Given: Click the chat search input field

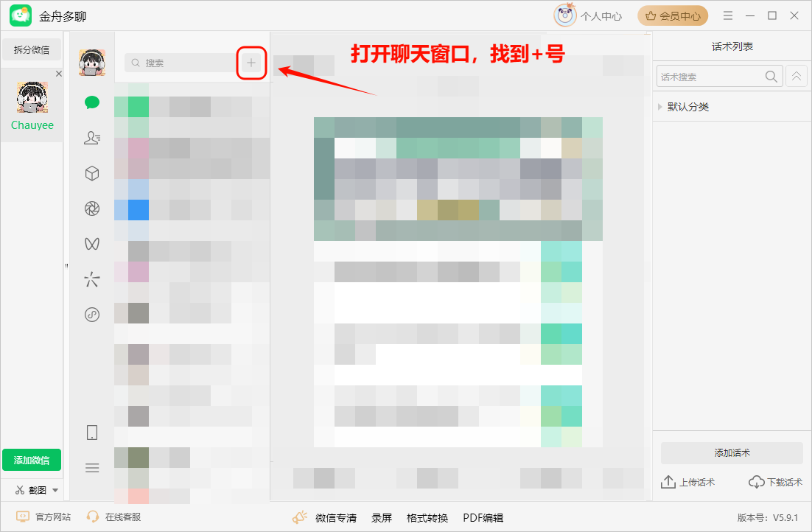Looking at the screenshot, I should [181, 63].
